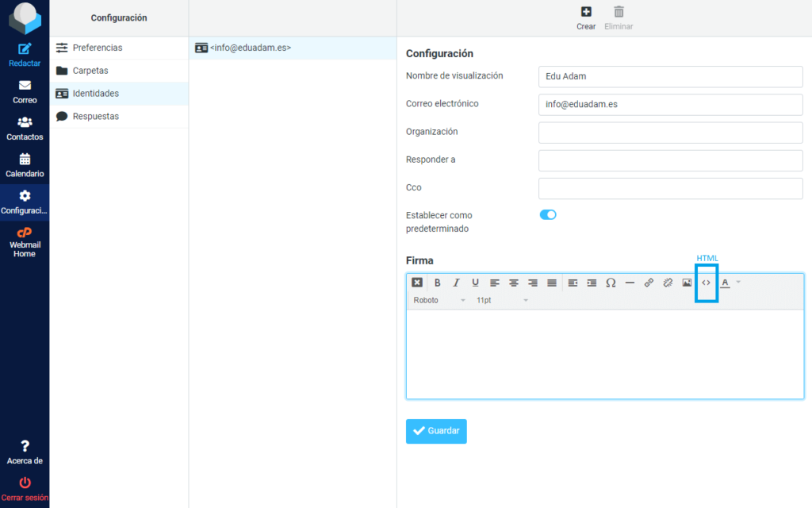The image size is (812, 508).
Task: Click the unlink icon in toolbar
Action: [668, 283]
